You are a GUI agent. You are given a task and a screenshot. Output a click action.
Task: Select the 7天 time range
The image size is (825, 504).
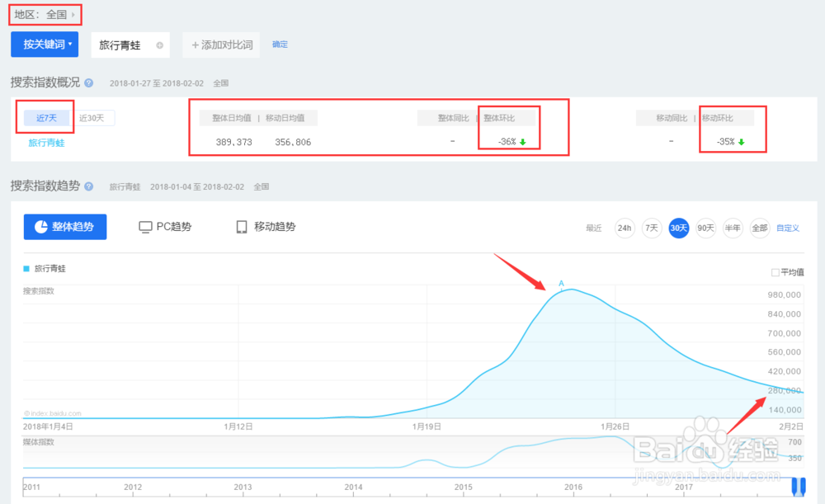tap(652, 228)
